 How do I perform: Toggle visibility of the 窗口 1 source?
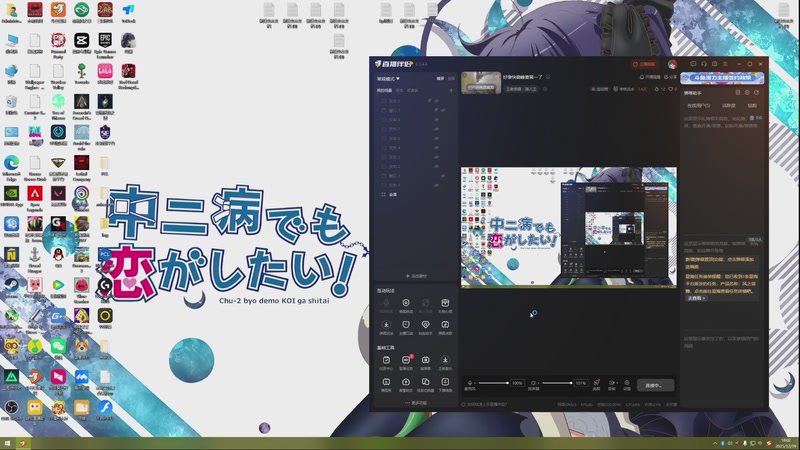click(x=443, y=110)
